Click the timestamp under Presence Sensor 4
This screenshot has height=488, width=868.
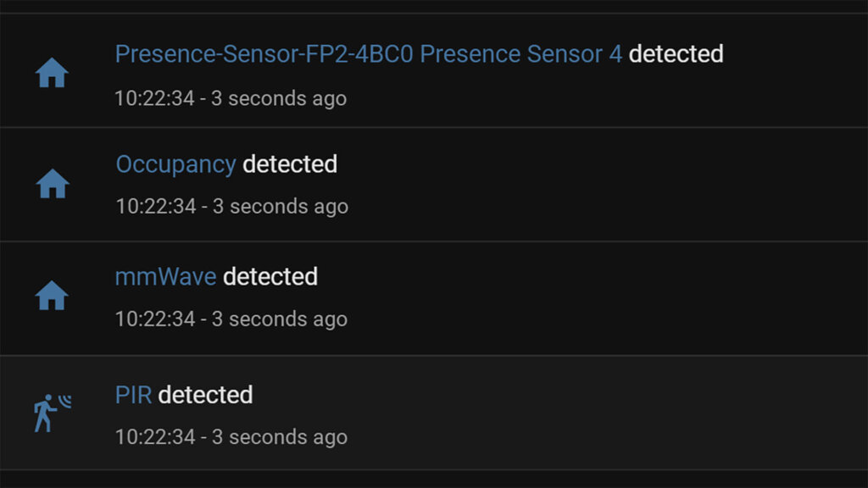[231, 98]
